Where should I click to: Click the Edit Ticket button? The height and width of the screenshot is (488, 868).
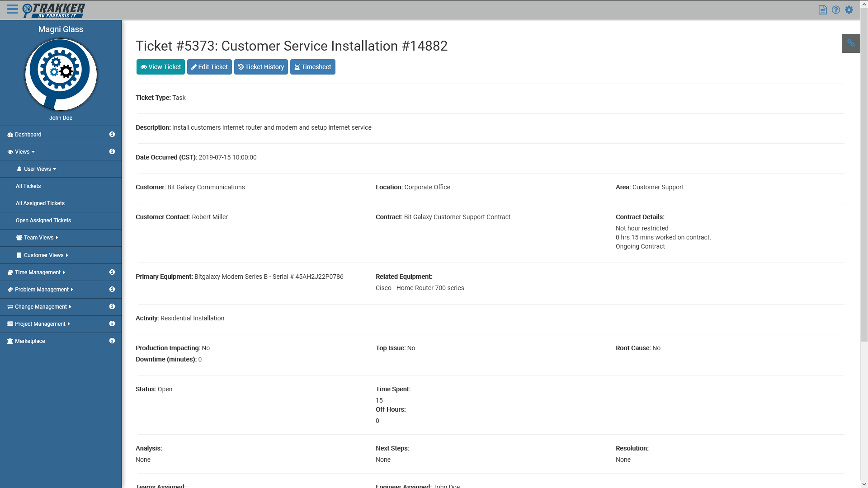(209, 67)
